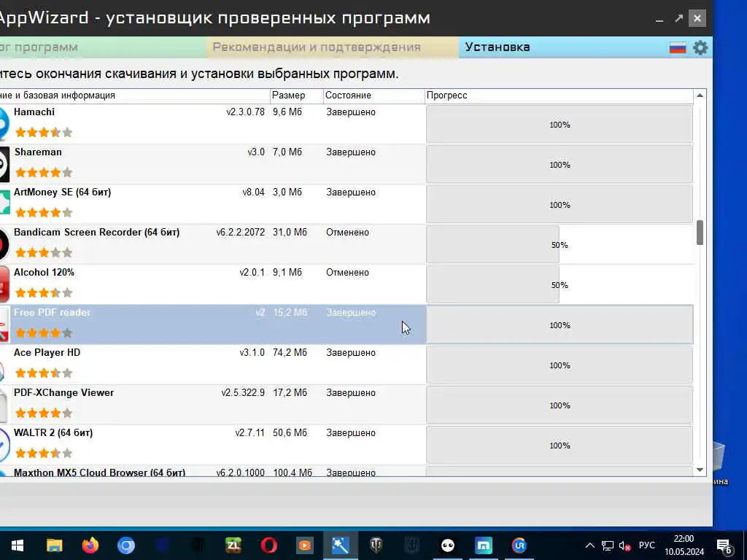
Task: Open the AppWizard settings gear
Action: click(x=700, y=47)
